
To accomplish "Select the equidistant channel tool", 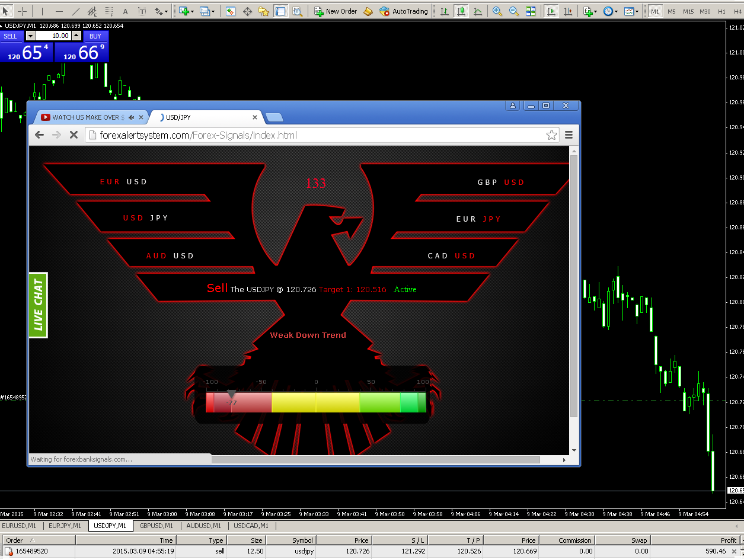I will [92, 11].
